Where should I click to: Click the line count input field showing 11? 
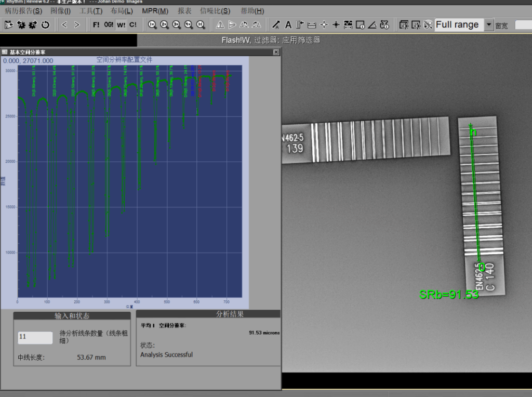35,337
